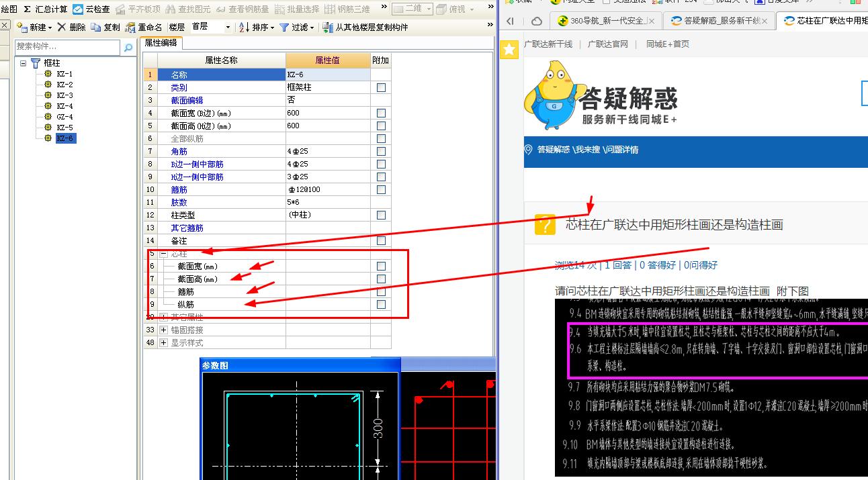Click 答疑解惑 breadcrumb link
The width and height of the screenshot is (868, 480).
(553, 150)
